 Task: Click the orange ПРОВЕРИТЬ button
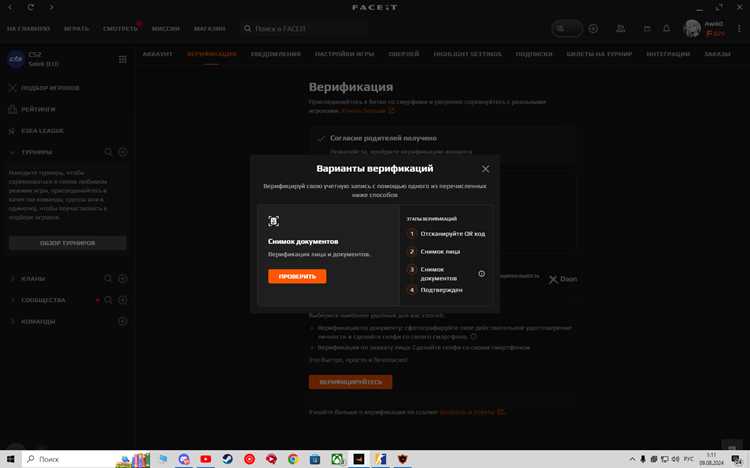[297, 276]
